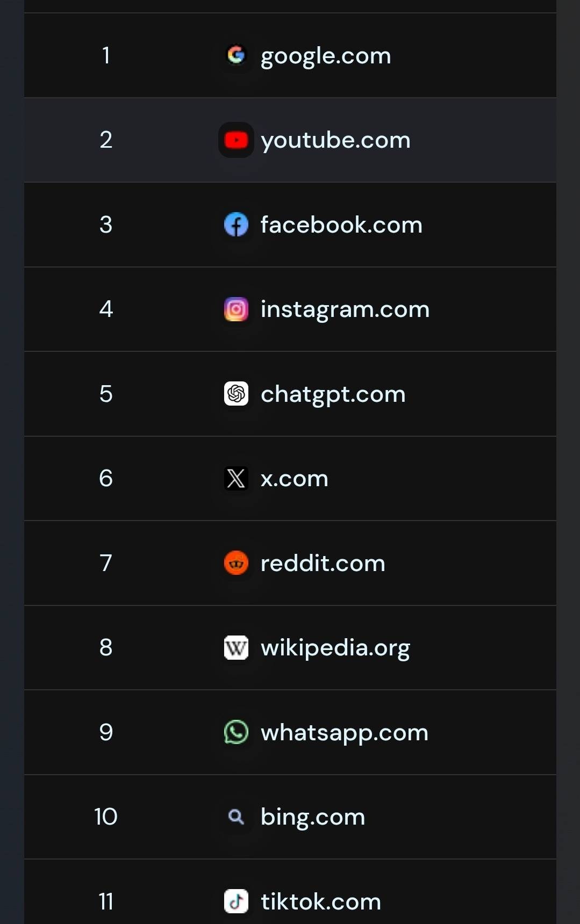Click the ChatGPT logo icon
Image resolution: width=580 pixels, height=924 pixels.
point(236,394)
